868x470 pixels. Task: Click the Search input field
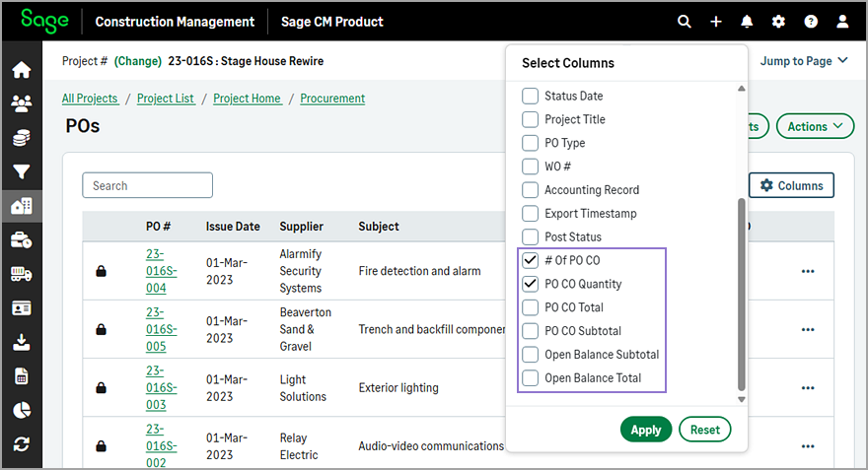pos(147,185)
